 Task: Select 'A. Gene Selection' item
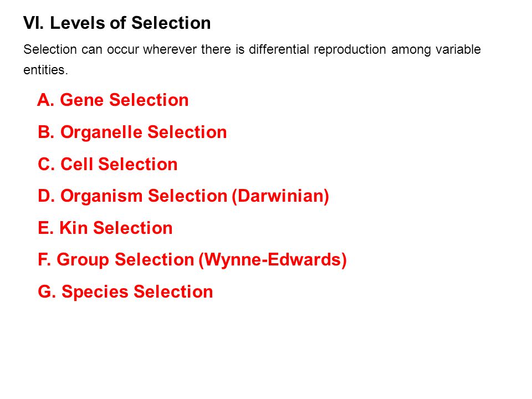112,100
